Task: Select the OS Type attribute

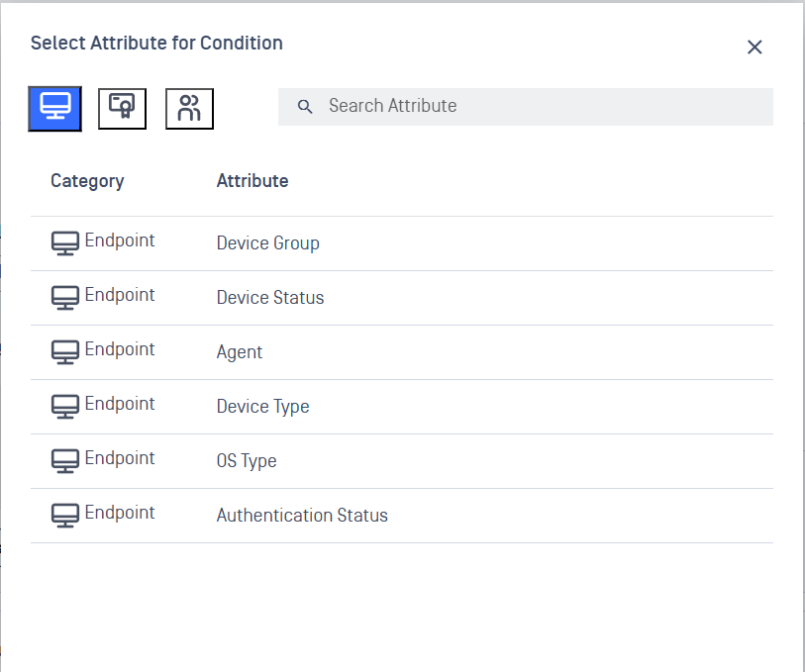Action: tap(247, 461)
